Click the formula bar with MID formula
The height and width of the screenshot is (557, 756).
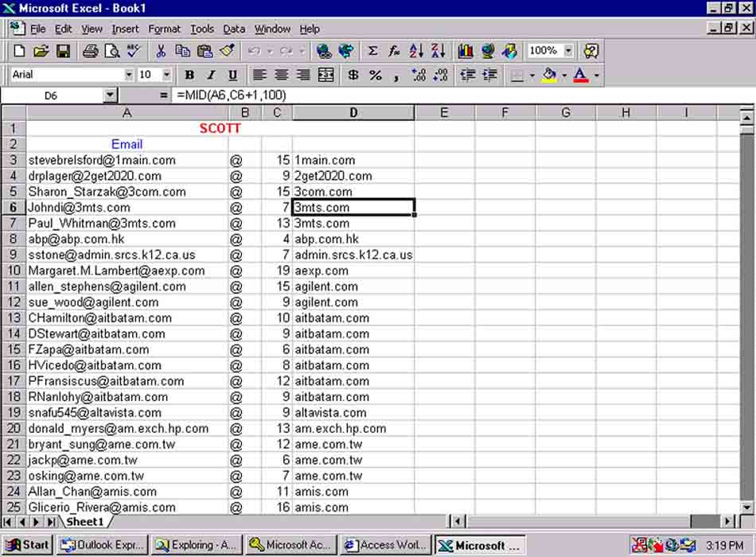coord(463,95)
